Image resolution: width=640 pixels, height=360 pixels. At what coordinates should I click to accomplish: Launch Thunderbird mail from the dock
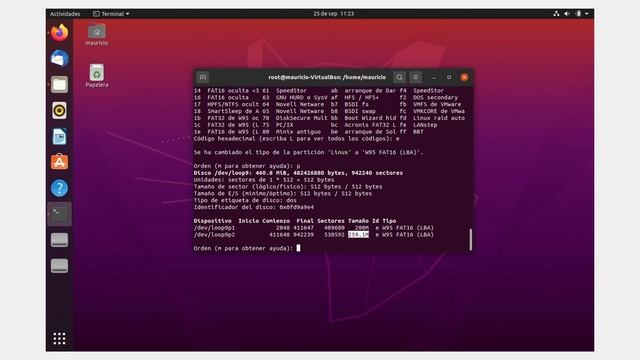pos(60,59)
